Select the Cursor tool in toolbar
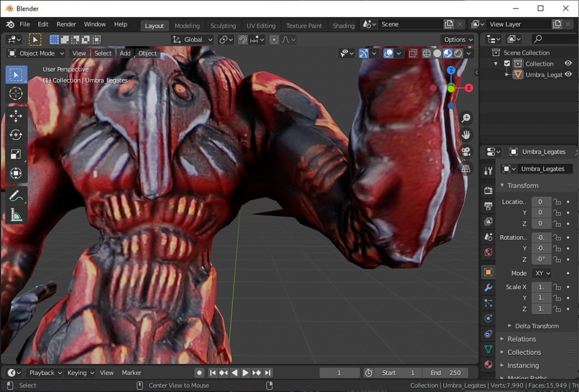Screen dimensions: 579x392 [16, 94]
